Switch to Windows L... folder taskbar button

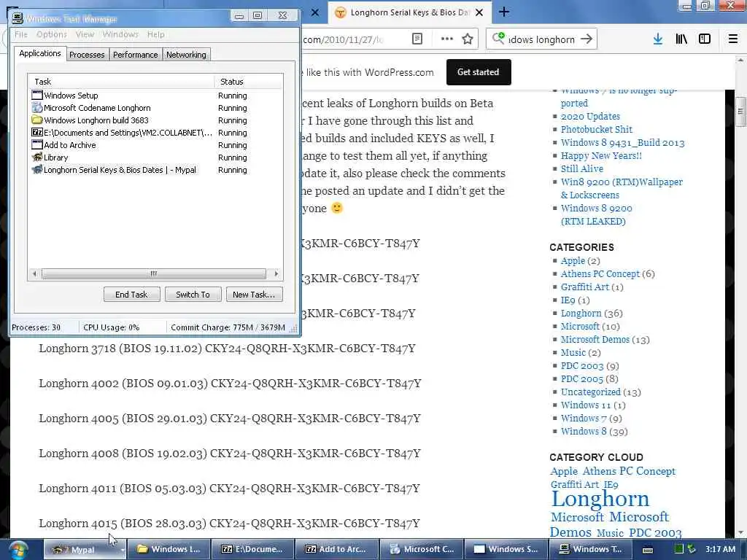click(x=169, y=550)
